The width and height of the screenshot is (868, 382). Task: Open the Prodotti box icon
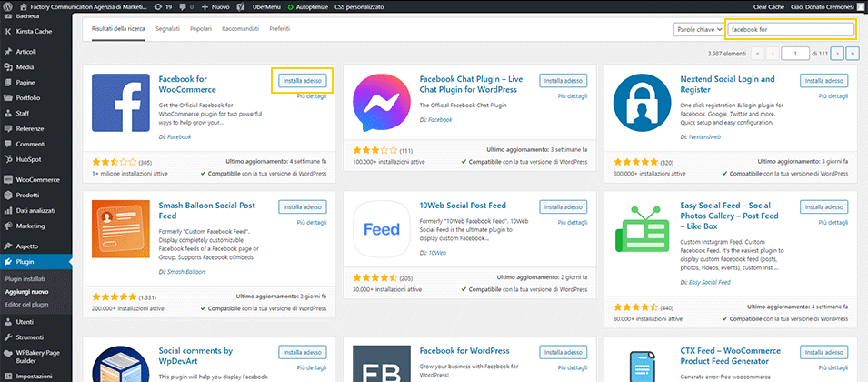8,196
